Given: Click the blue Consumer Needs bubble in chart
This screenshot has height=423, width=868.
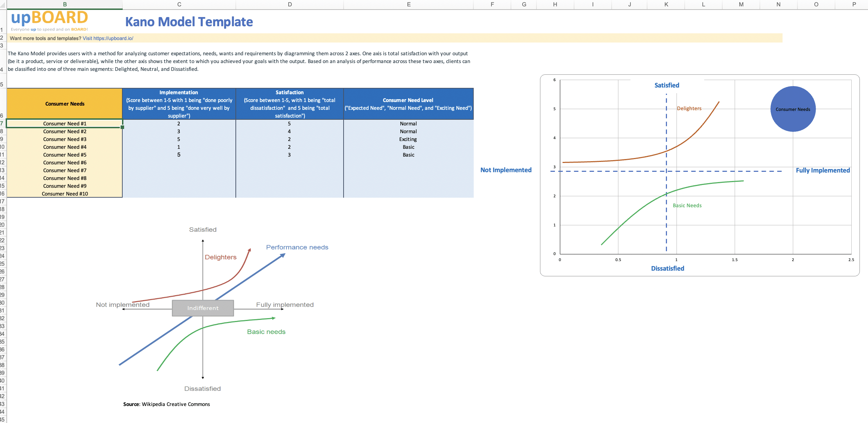Looking at the screenshot, I should (x=793, y=109).
